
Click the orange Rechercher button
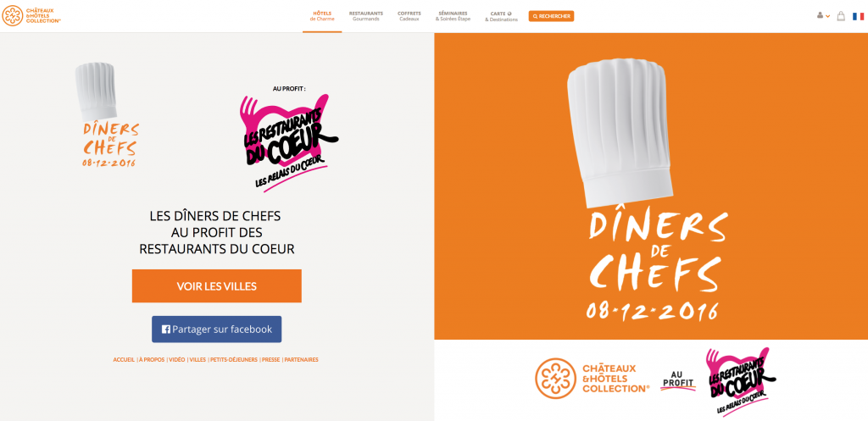point(551,16)
